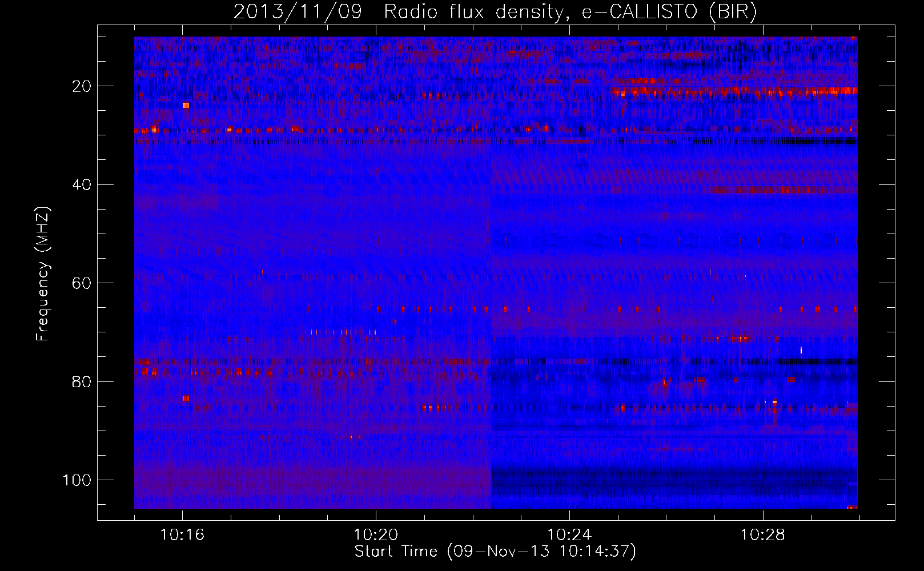Click the 'Start Time (09-Nov-13 10:14:37)' label

pyautogui.click(x=495, y=552)
